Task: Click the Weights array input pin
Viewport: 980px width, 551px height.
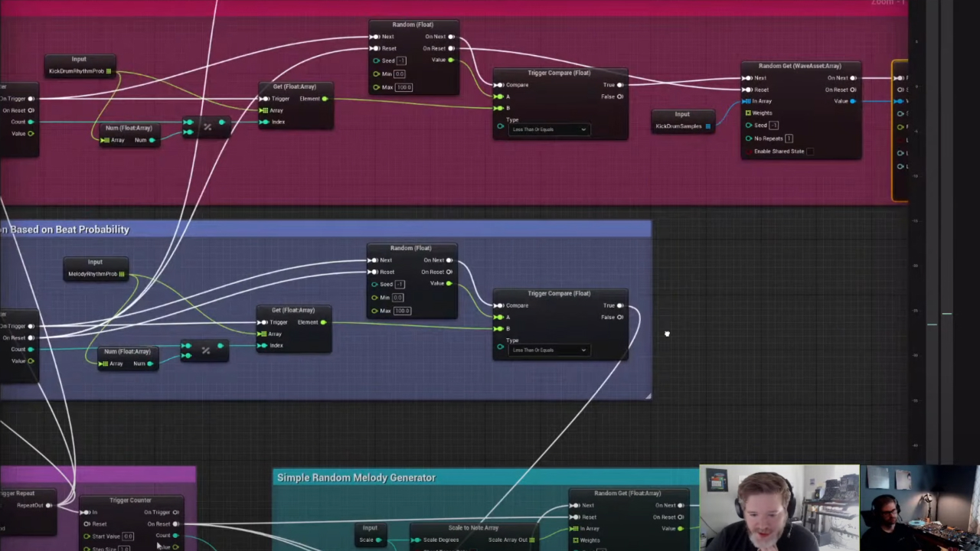Action: [748, 112]
